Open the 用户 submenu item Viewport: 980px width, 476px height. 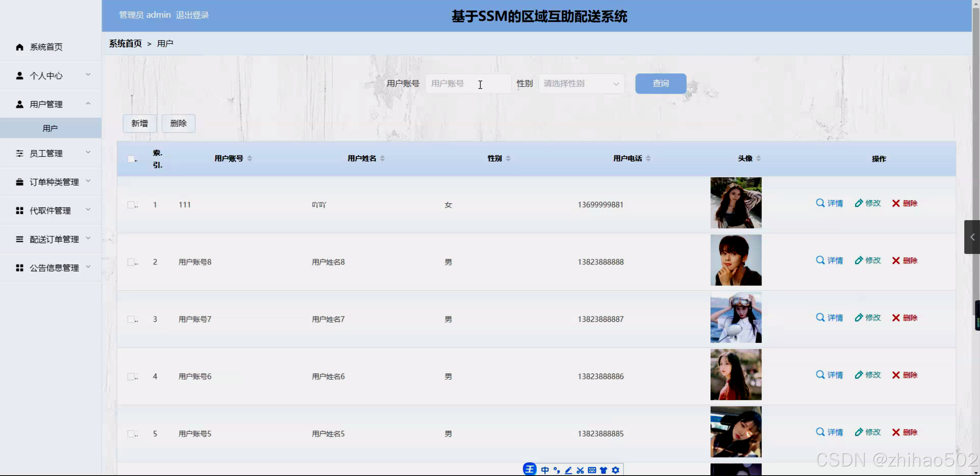[x=50, y=128]
